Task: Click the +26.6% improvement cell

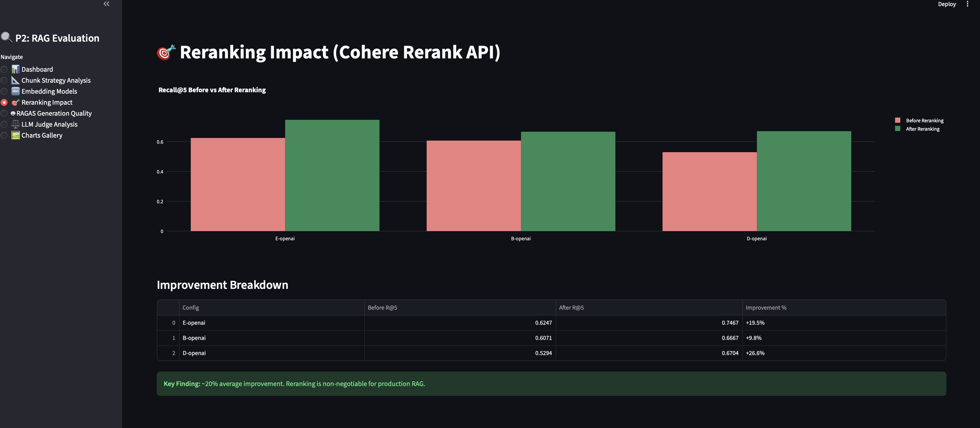Action: coord(844,353)
